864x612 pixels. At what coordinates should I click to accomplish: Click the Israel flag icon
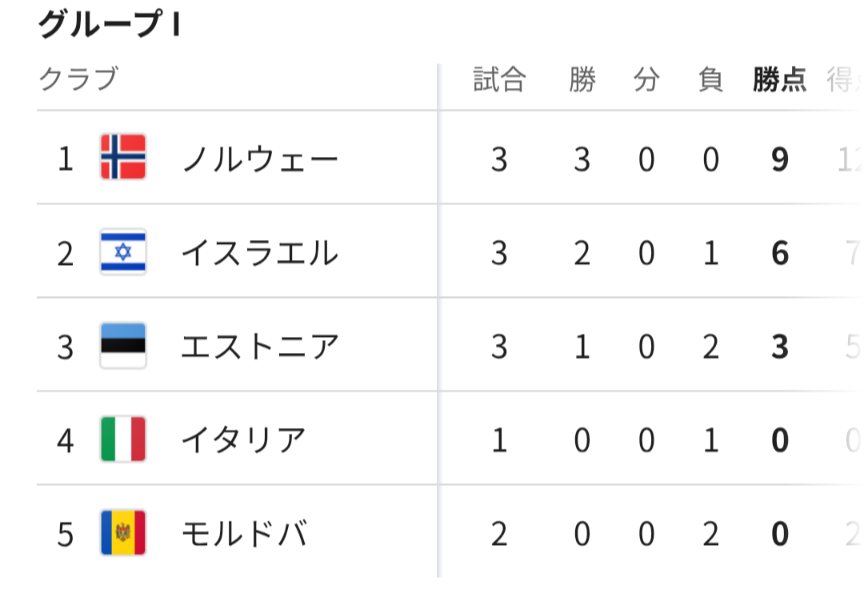coord(123,252)
